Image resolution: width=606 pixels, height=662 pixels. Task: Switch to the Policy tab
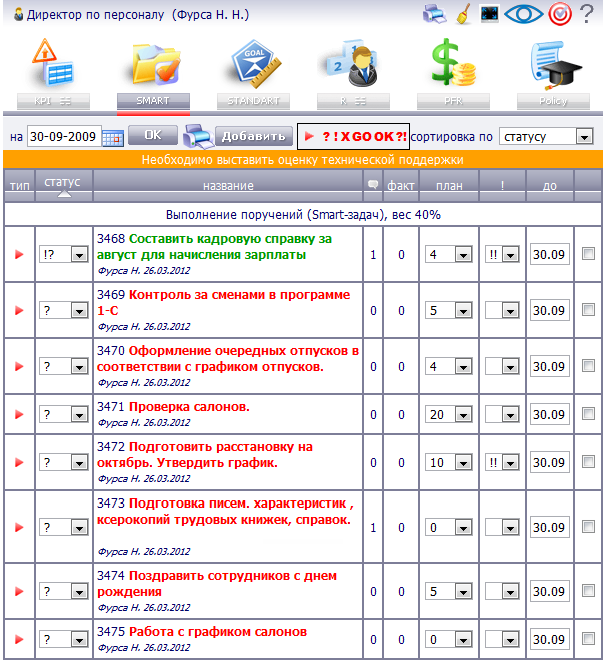pos(554,101)
